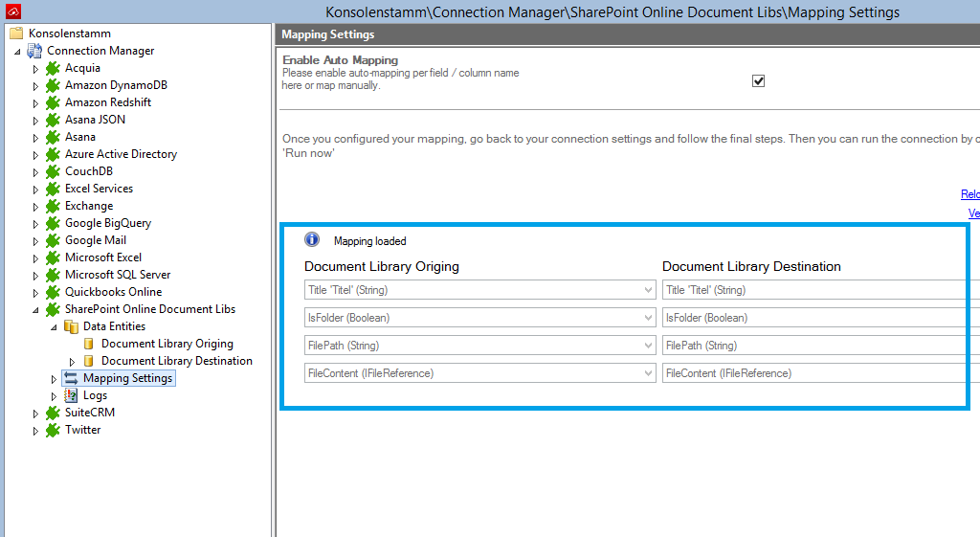Select the Konsolenstamm root node
The width and height of the screenshot is (980, 537).
(69, 33)
